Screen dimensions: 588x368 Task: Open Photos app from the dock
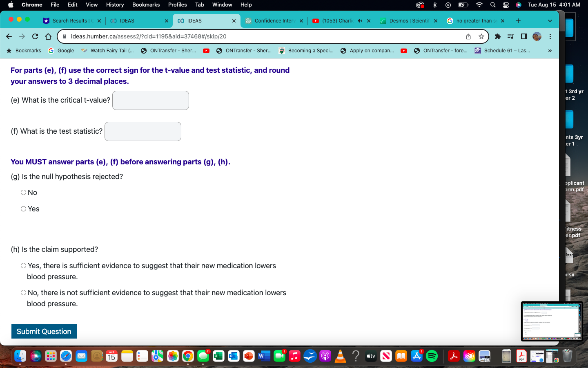[173, 356]
